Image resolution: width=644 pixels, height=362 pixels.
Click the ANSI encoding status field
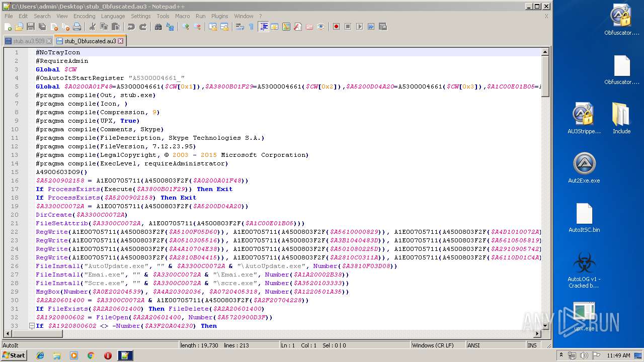[495, 345]
